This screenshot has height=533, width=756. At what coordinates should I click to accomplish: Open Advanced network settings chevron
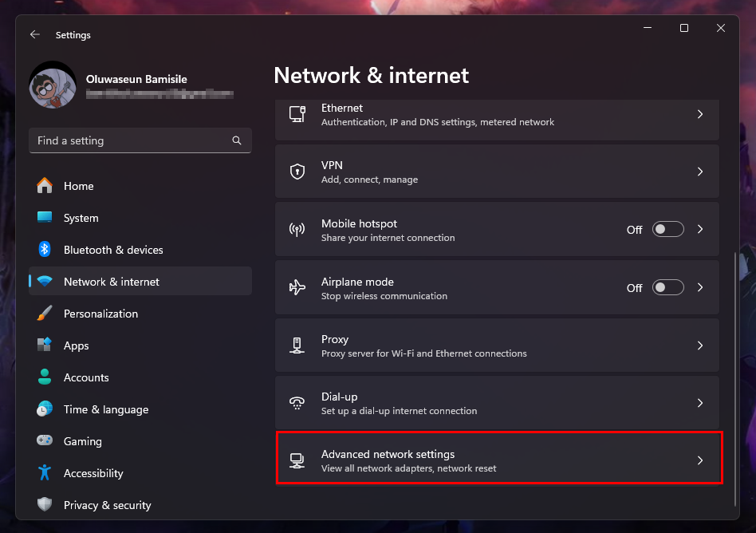point(700,460)
